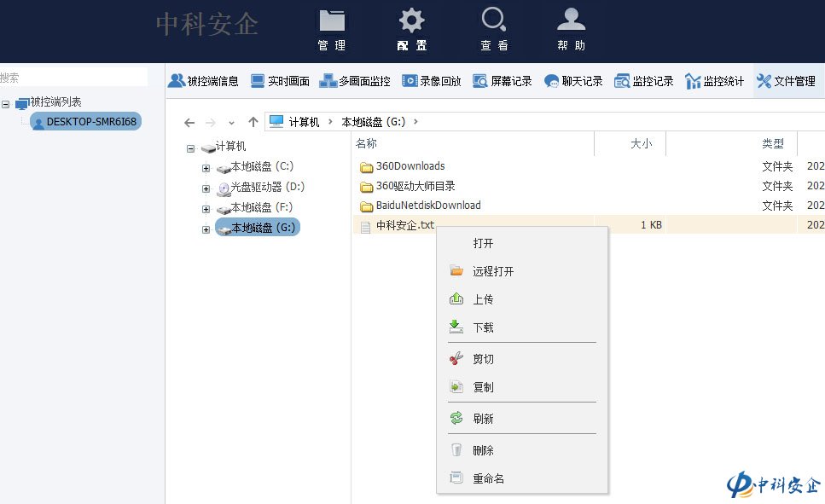Select the 360Downloads folder
This screenshot has width=825, height=504.
(x=410, y=166)
